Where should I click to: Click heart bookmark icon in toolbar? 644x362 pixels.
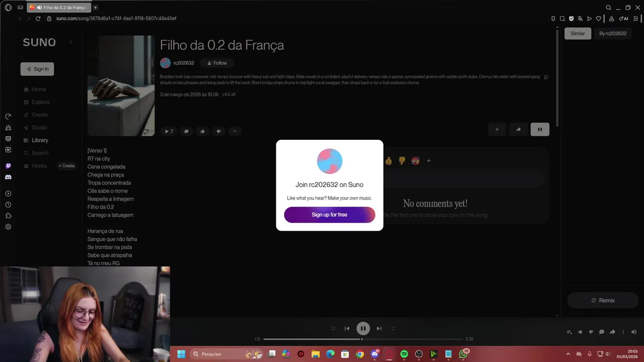click(598, 19)
